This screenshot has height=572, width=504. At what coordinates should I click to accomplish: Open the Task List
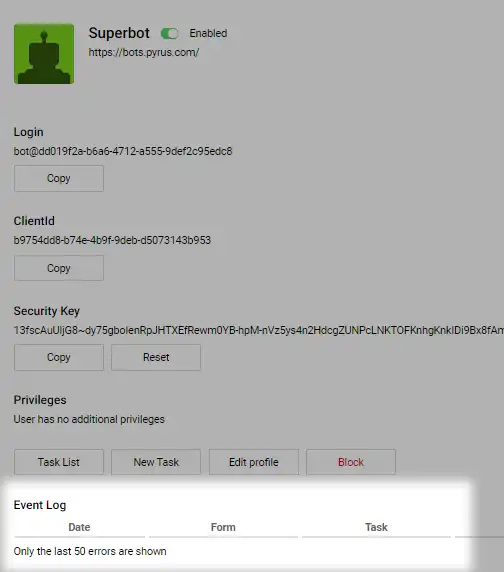[59, 462]
